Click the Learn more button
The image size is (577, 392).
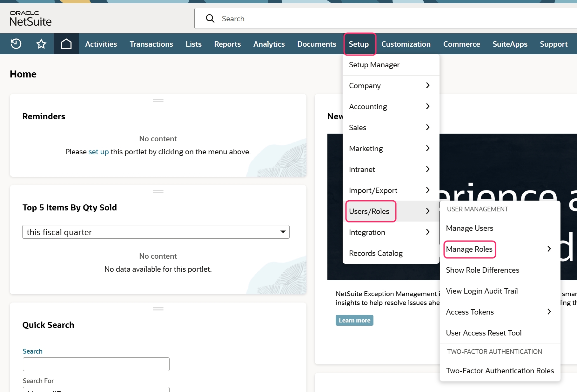point(354,320)
